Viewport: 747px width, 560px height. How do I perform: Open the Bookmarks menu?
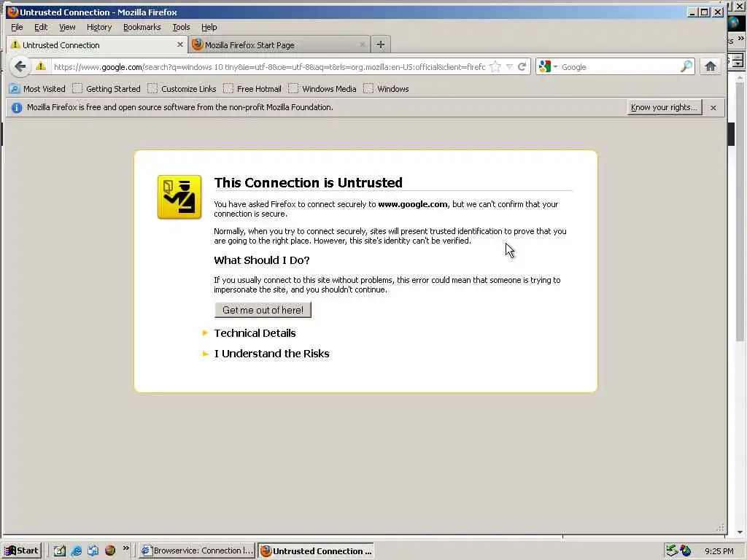142,27
